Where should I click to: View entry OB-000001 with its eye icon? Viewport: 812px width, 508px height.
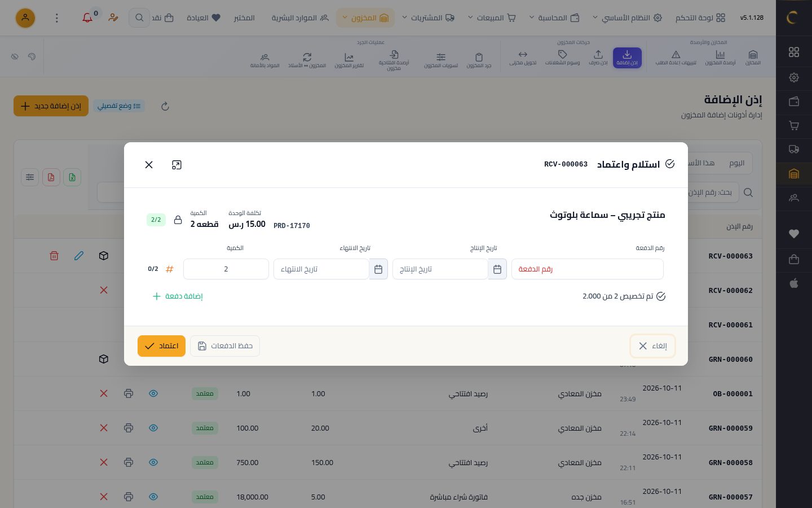tap(153, 393)
